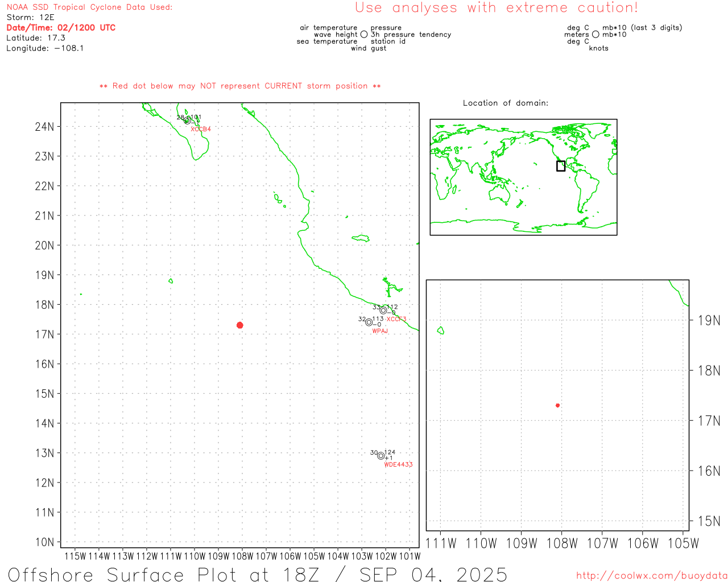
Task: Click the WDE4433 station circle marker
Action: (x=380, y=455)
